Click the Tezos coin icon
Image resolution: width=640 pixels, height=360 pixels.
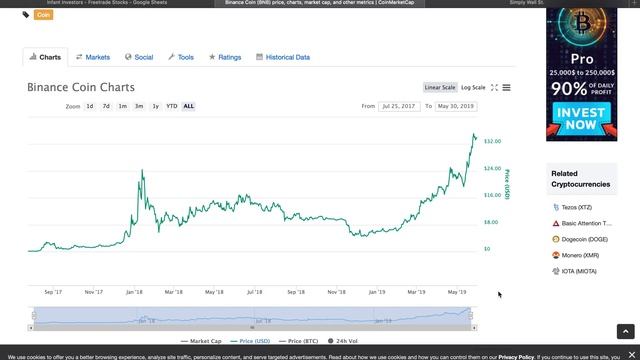[x=556, y=207]
